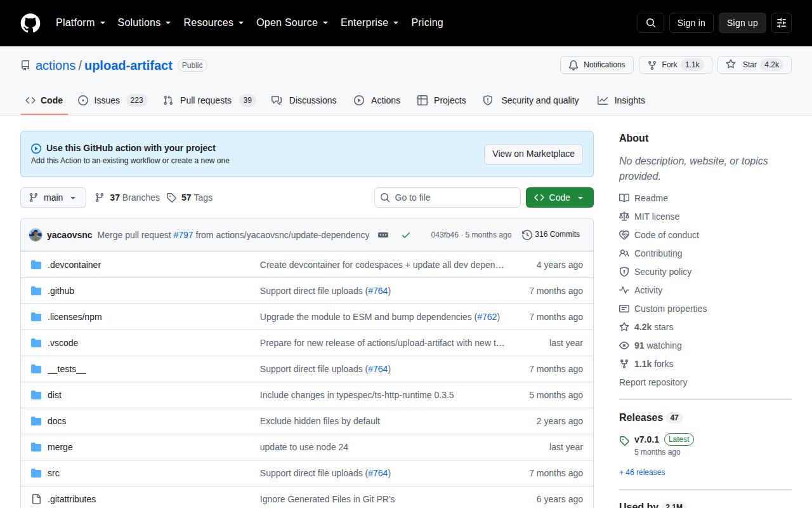Click the Sign in button
This screenshot has width=812, height=508.
click(x=691, y=23)
